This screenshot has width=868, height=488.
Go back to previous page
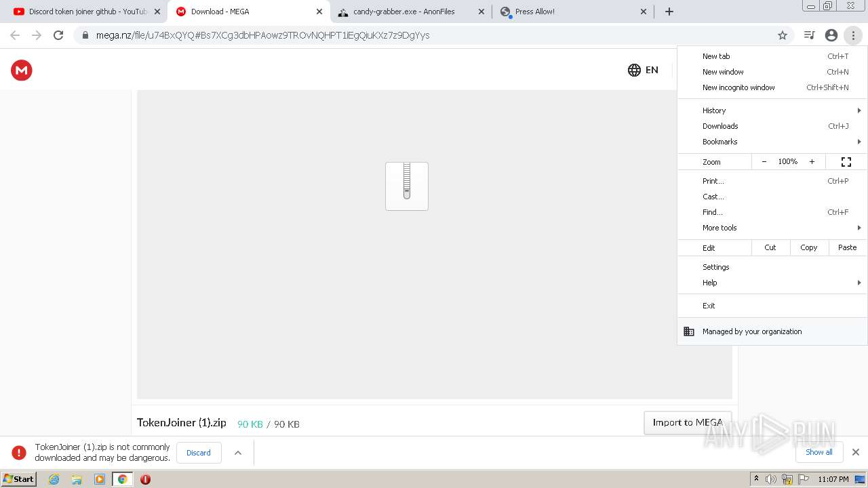(x=15, y=35)
